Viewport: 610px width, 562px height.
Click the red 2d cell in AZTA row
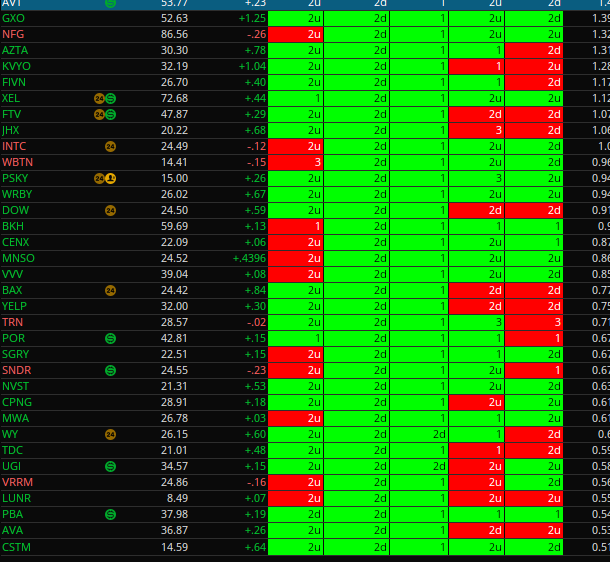[x=534, y=50]
